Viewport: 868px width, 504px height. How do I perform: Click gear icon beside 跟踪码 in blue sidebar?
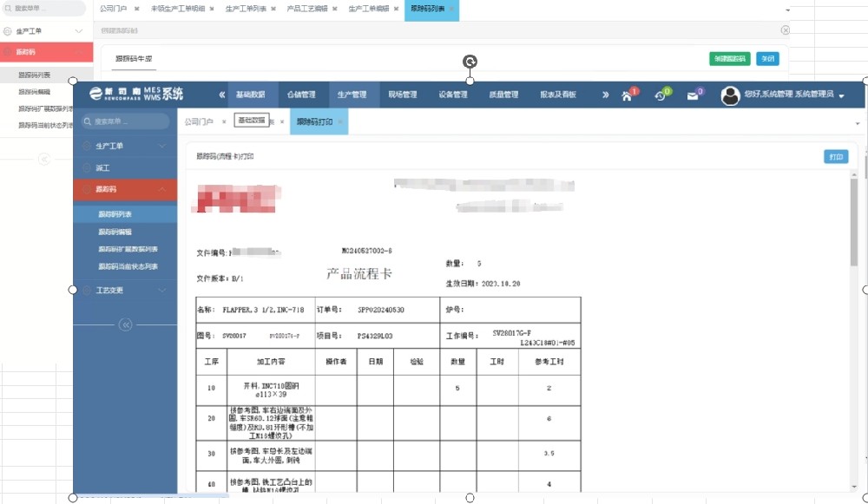(87, 189)
